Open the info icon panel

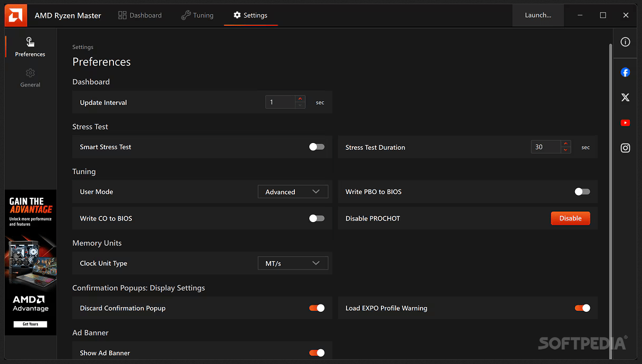point(625,42)
